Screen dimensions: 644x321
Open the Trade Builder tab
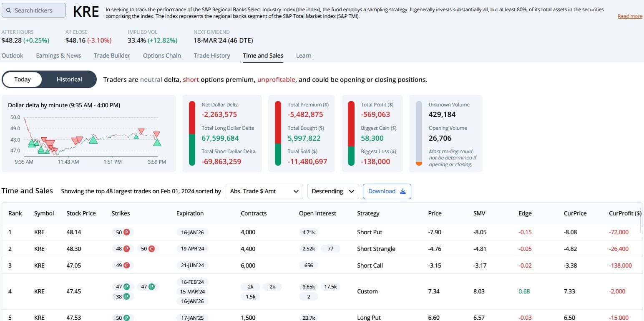click(x=112, y=56)
